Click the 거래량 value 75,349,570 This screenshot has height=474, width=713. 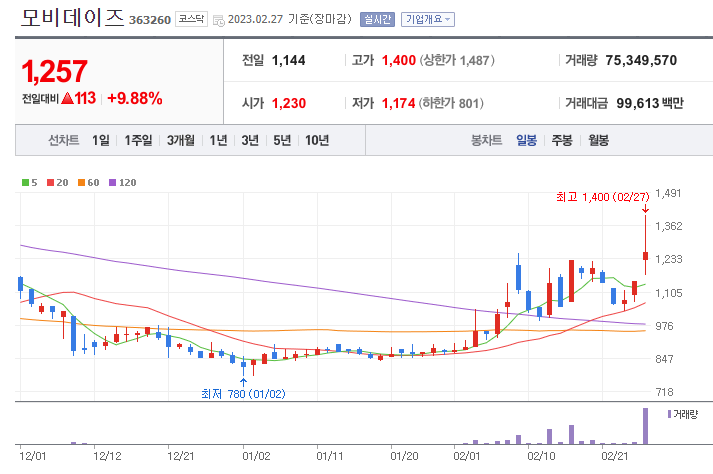[x=641, y=61]
